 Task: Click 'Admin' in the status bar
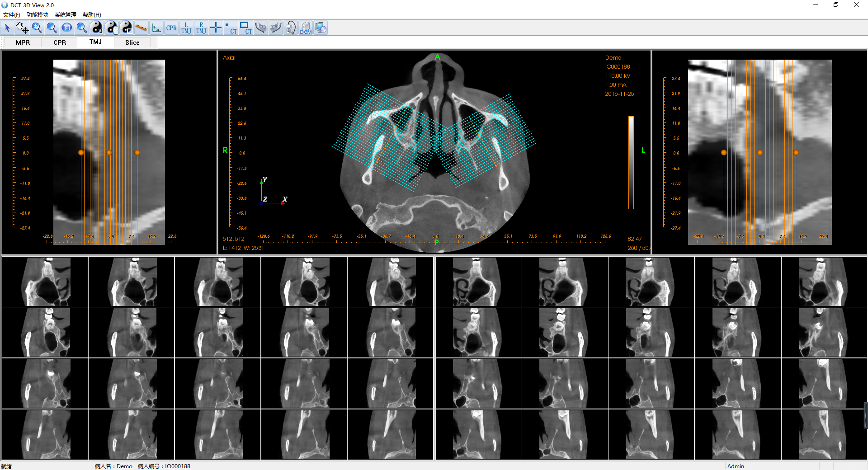coord(736,466)
